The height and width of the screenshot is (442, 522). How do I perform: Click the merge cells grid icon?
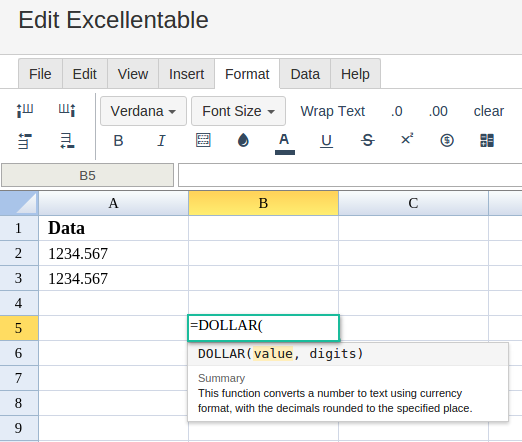[487, 140]
